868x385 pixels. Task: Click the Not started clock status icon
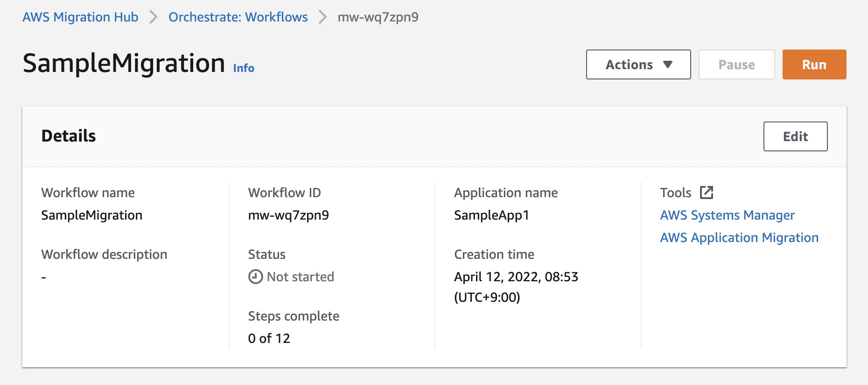pos(255,277)
